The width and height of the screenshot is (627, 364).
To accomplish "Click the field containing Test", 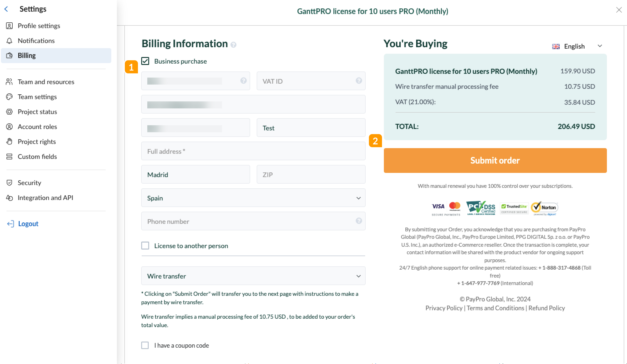I will tap(311, 128).
